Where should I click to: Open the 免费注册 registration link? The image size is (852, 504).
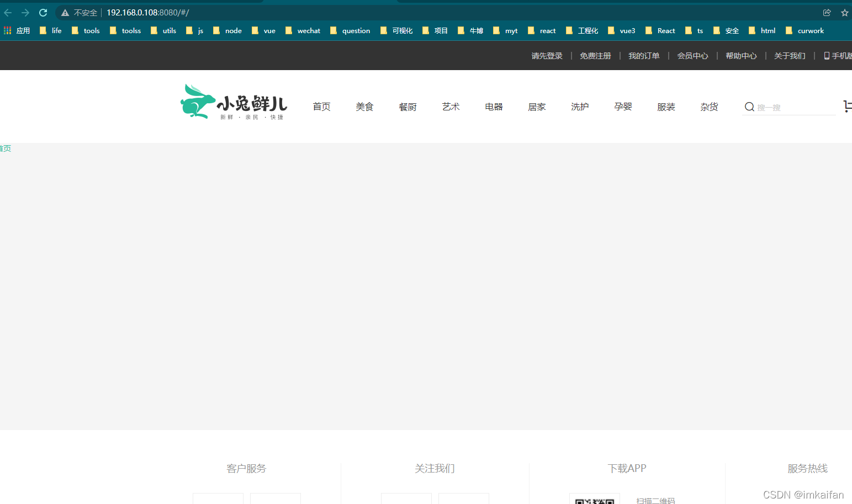tap(595, 55)
